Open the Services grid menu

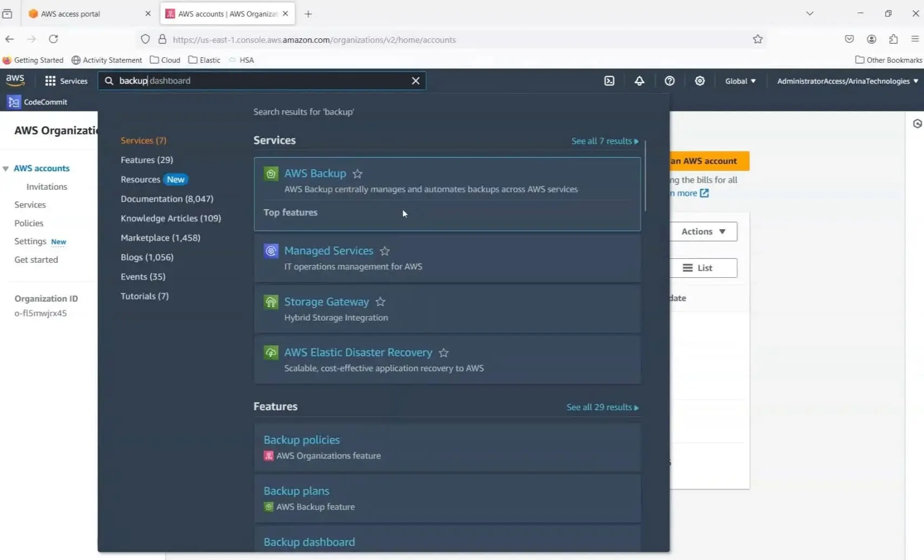(x=50, y=81)
